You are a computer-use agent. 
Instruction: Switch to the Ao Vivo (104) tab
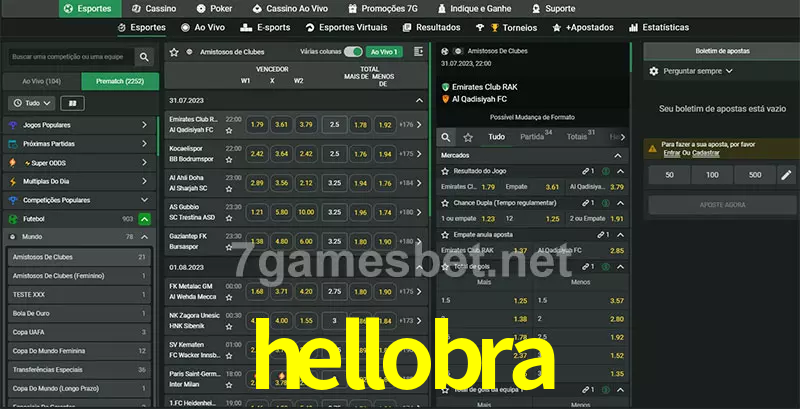pos(42,81)
